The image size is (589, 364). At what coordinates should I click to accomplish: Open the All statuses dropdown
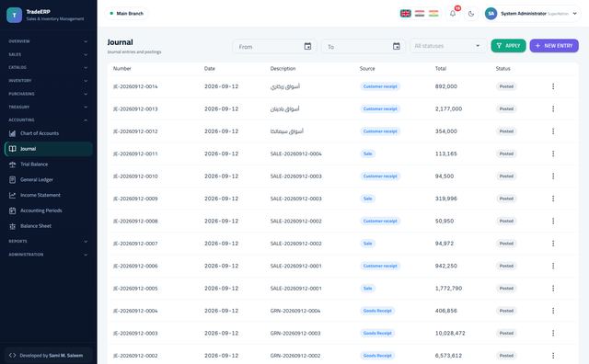[448, 46]
